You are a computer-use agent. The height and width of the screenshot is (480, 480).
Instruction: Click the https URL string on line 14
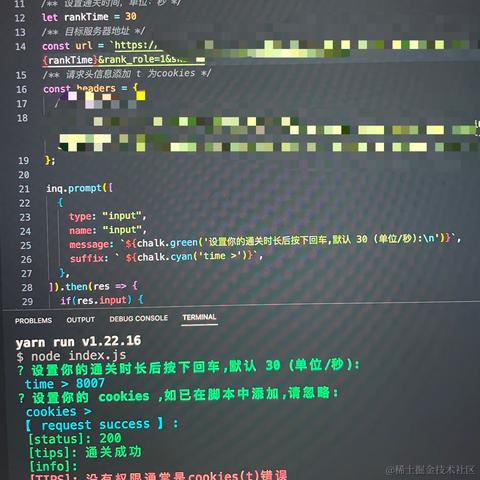pyautogui.click(x=135, y=45)
